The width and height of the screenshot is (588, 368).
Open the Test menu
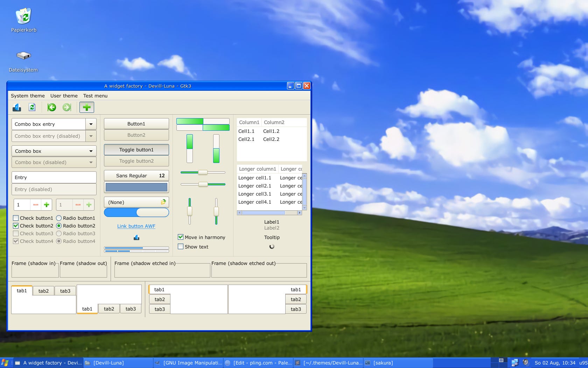[95, 96]
